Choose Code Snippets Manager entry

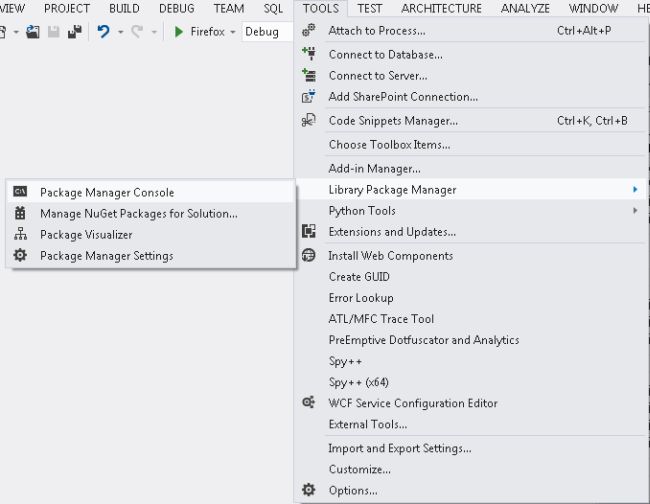pos(471,121)
